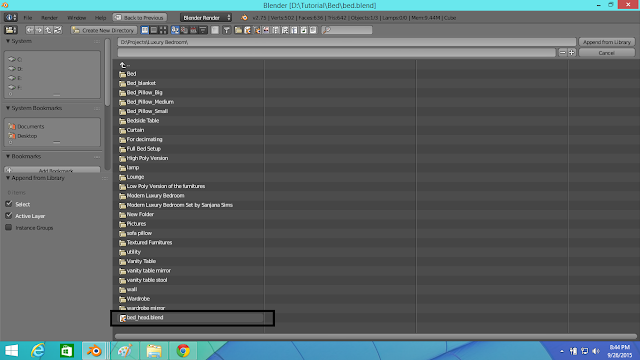Click the Blender logo in info bar
The image size is (640, 360).
tap(244, 18)
